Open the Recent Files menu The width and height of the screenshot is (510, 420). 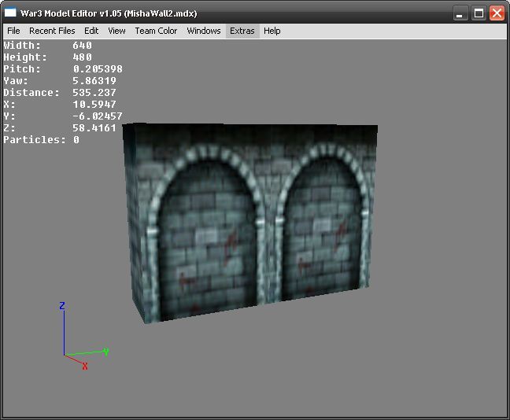tap(52, 31)
